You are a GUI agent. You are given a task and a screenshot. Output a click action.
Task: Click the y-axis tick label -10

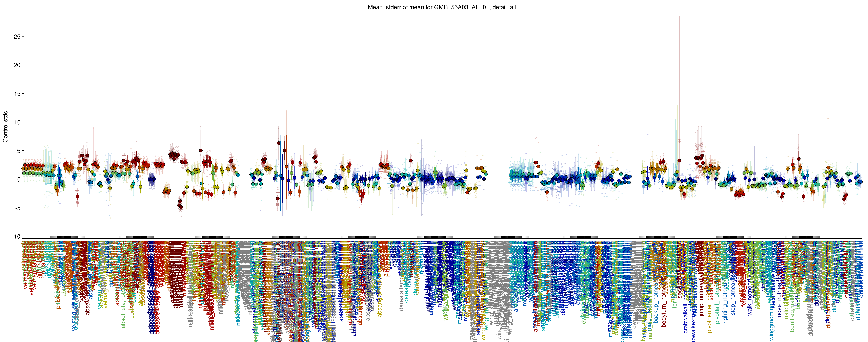tap(16, 236)
